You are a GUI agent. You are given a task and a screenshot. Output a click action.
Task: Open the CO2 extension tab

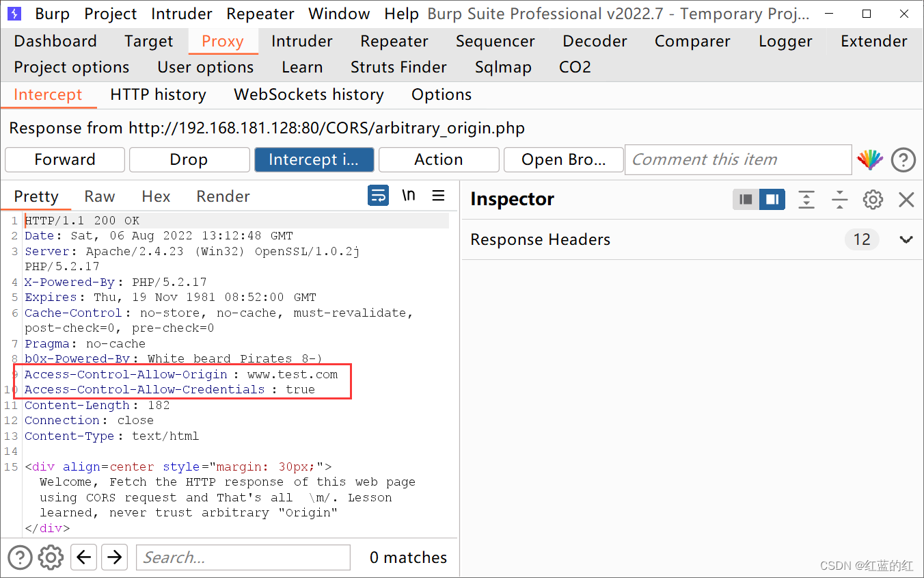[x=575, y=67]
